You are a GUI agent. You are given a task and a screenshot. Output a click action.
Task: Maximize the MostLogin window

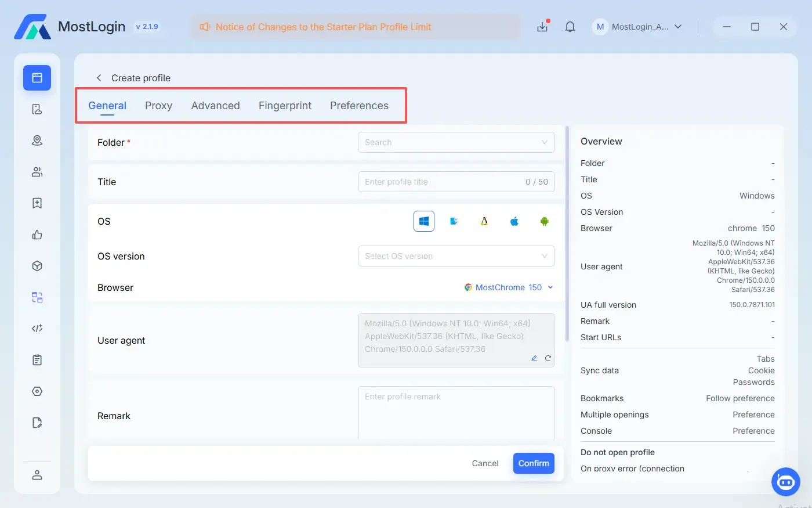click(755, 27)
